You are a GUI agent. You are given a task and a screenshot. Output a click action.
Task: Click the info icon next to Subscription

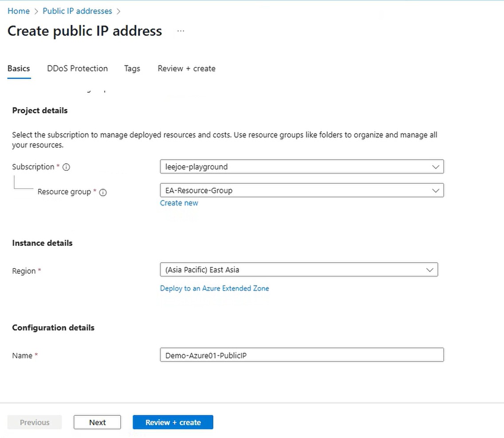pos(67,167)
